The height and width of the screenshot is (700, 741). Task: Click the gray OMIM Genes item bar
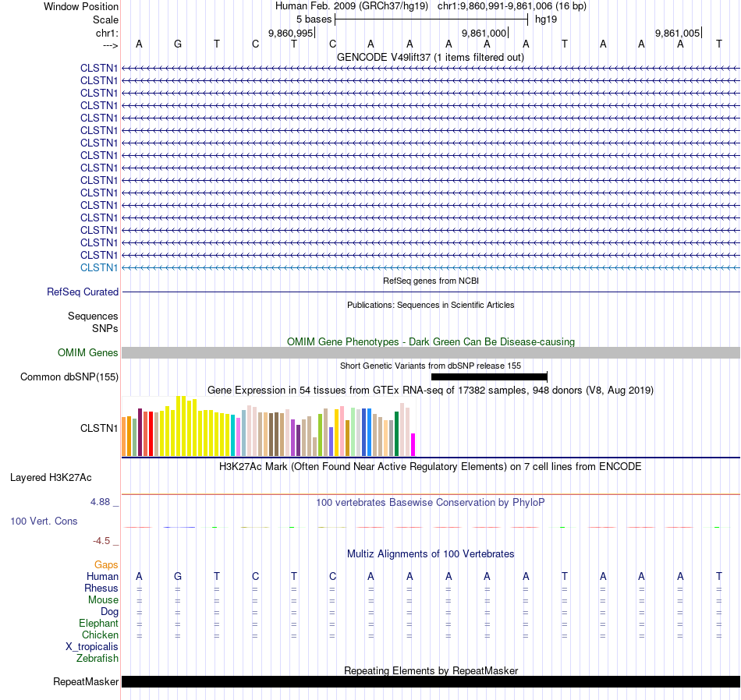click(431, 353)
